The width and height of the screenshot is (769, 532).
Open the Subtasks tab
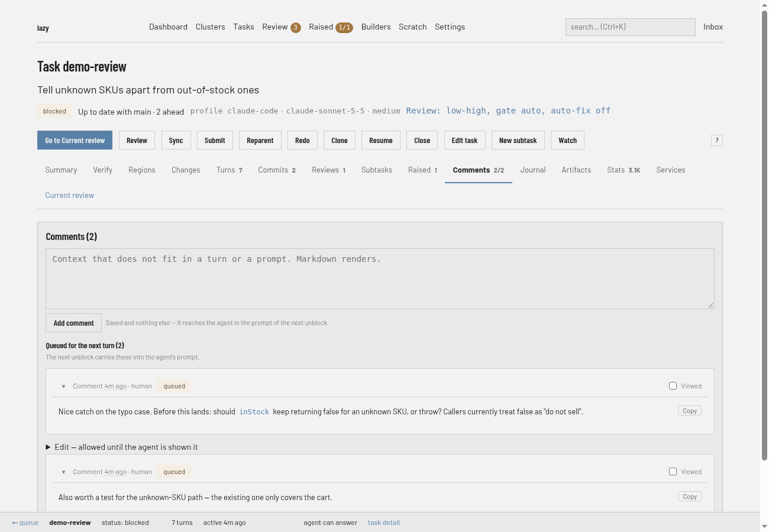click(377, 170)
